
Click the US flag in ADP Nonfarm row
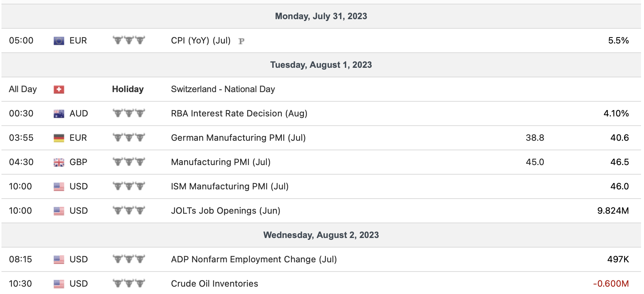coord(59,259)
